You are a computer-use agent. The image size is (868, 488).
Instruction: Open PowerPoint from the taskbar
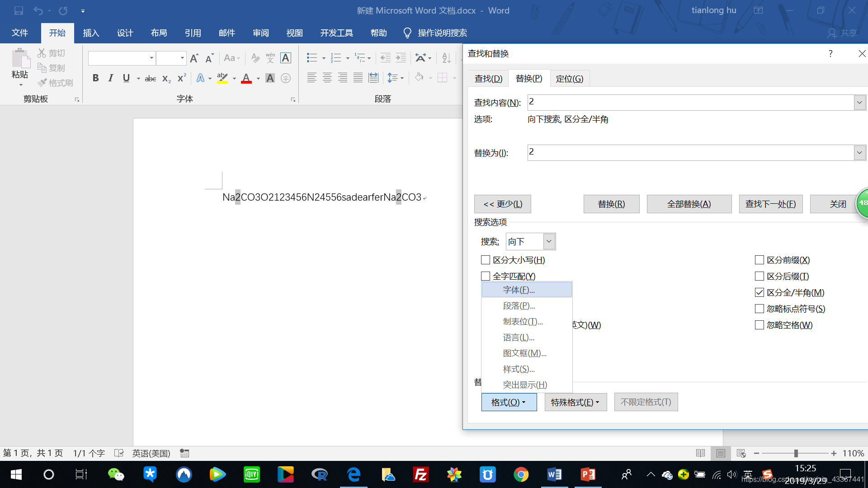click(x=588, y=474)
